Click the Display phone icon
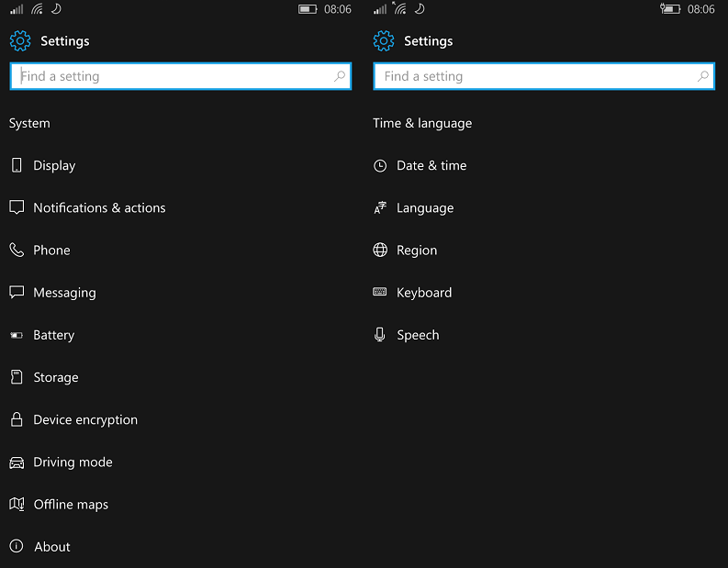Image resolution: width=728 pixels, height=568 pixels. coord(17,165)
